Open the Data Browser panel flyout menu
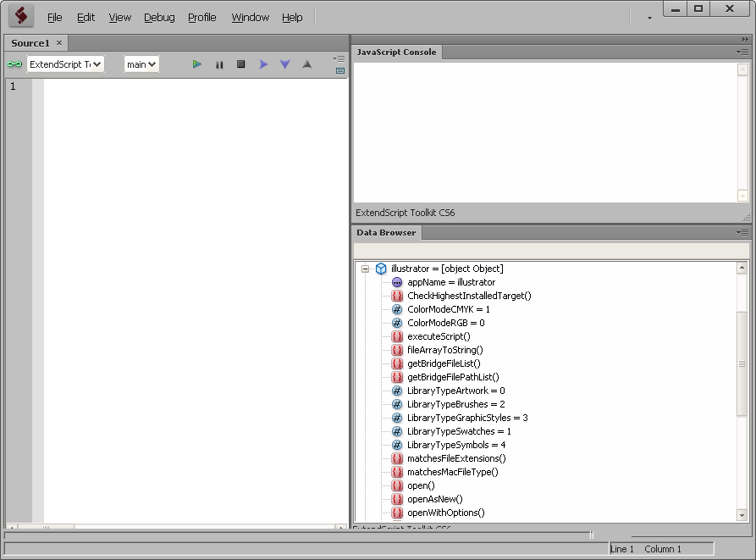756x560 pixels. pos(742,232)
